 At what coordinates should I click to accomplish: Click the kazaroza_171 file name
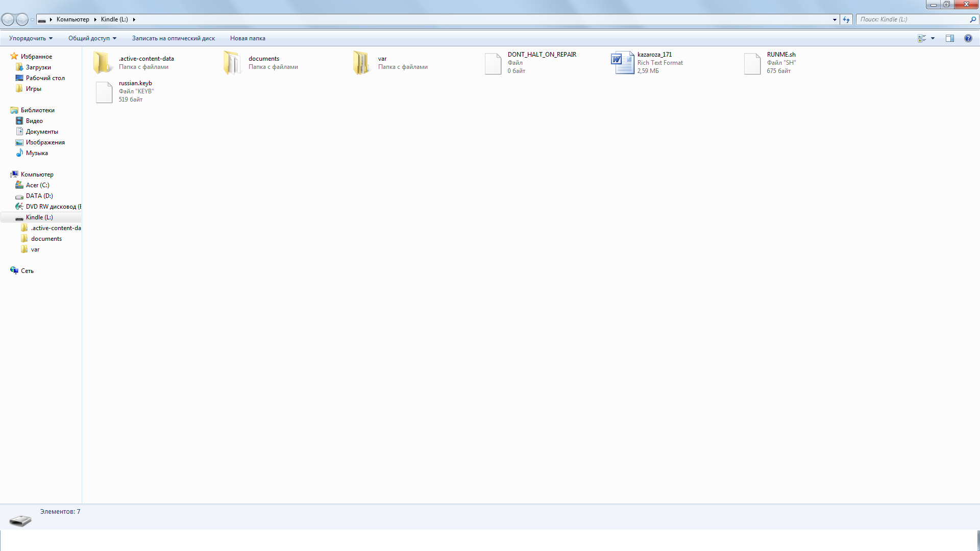point(654,55)
